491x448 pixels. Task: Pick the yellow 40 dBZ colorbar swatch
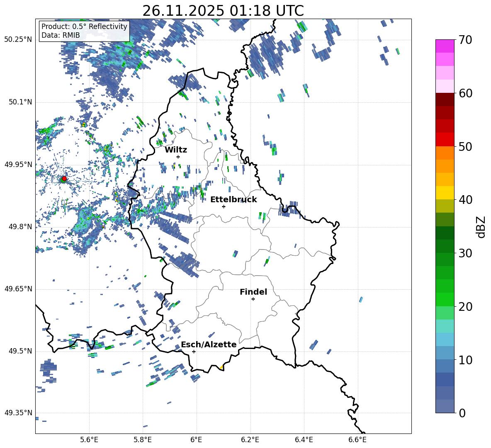tap(445, 193)
